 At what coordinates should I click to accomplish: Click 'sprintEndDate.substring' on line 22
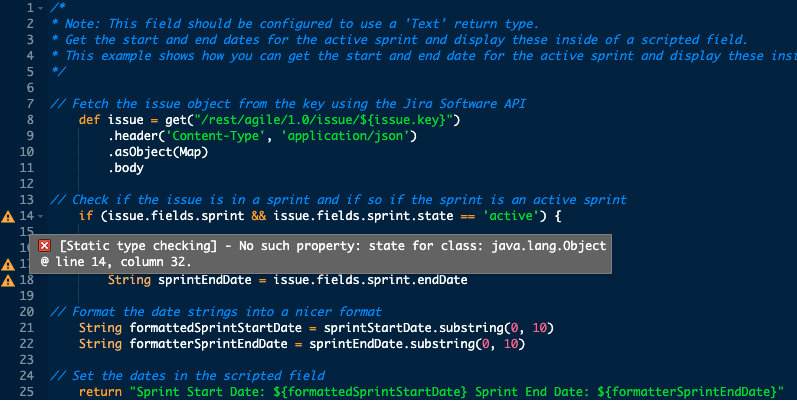(x=392, y=344)
